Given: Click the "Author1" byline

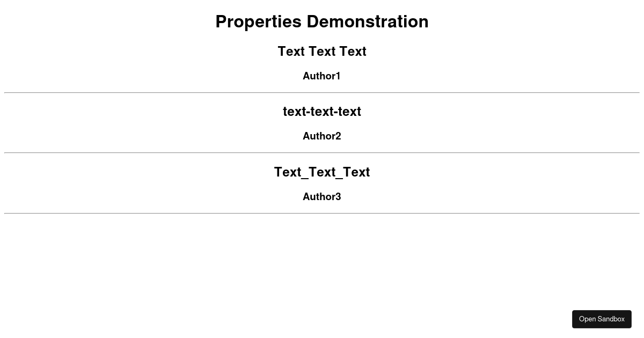Looking at the screenshot, I should point(321,76).
